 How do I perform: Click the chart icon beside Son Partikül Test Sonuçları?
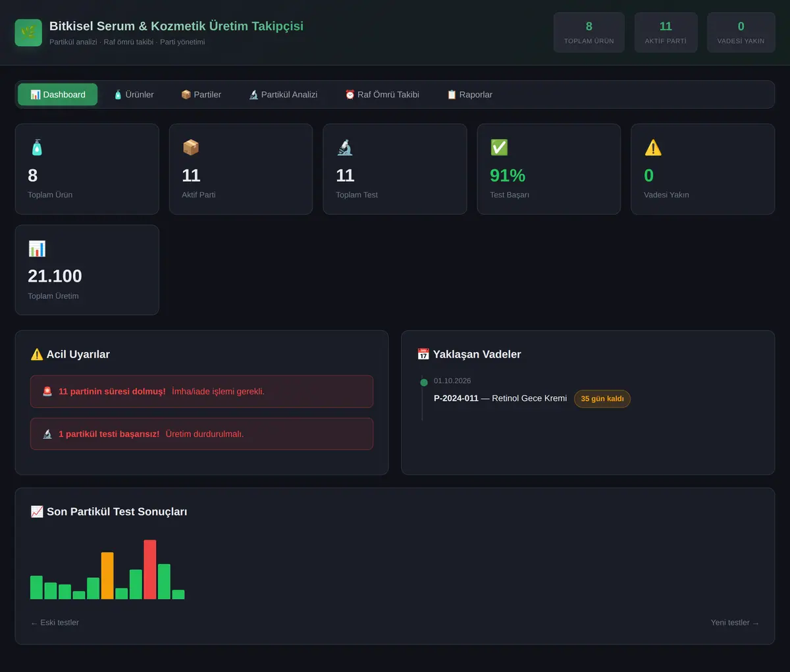(x=37, y=511)
